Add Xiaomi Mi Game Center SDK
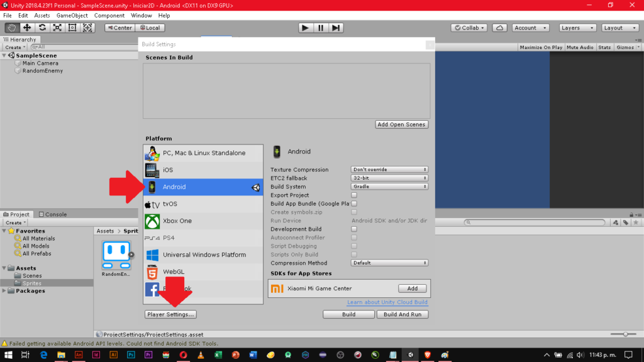644x362 pixels. click(x=413, y=288)
